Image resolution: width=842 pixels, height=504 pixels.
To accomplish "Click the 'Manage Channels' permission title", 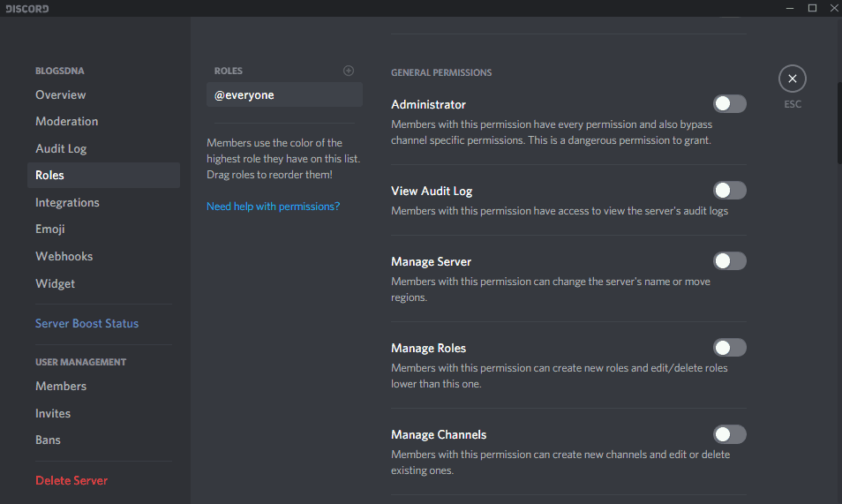I will tap(439, 434).
